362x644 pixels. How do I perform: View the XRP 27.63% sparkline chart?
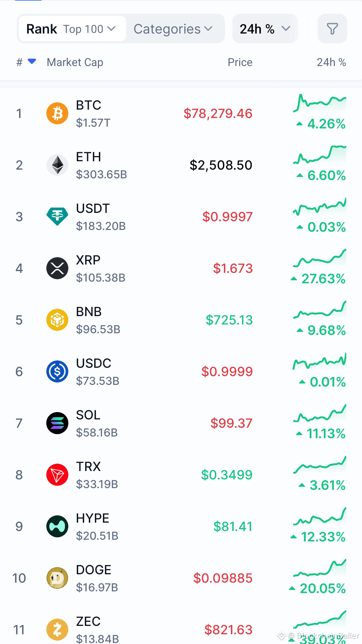coord(320,258)
